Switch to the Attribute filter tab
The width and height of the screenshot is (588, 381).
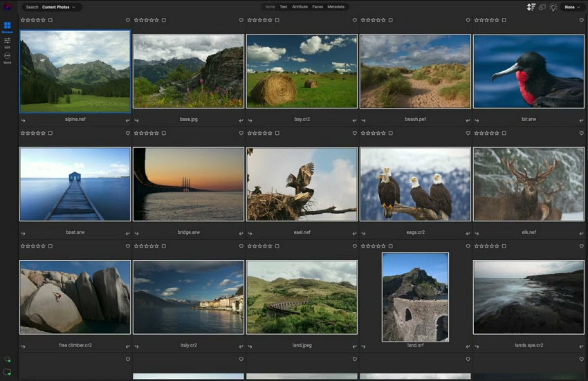pos(300,7)
